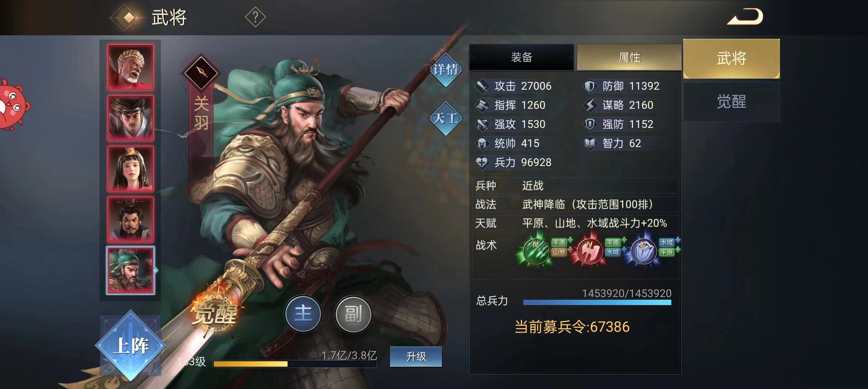Viewport: 868px width, 389px height.
Task: Select the white-bearded general portrait
Action: (x=131, y=67)
